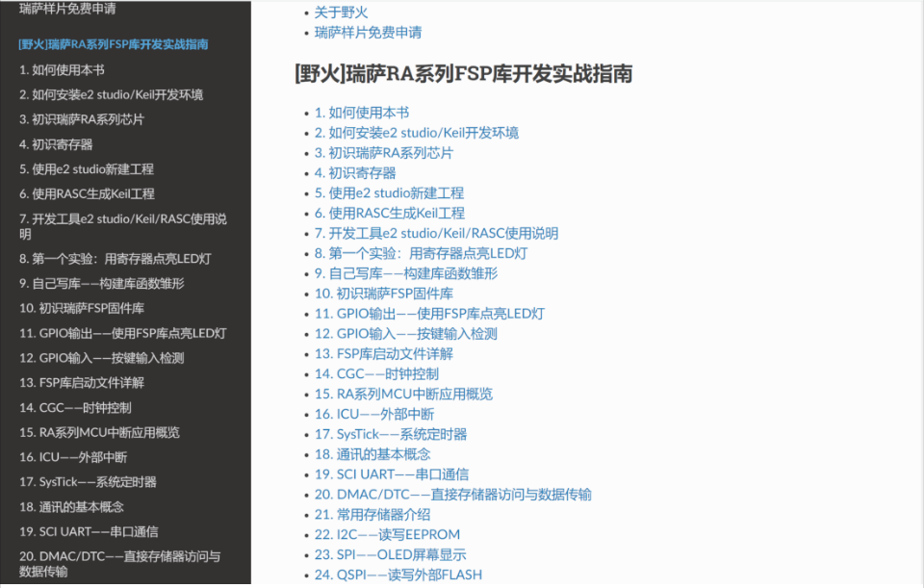924x588 pixels.
Task: Open sidebar chapter 9. 自己写库
Action: coord(102,283)
